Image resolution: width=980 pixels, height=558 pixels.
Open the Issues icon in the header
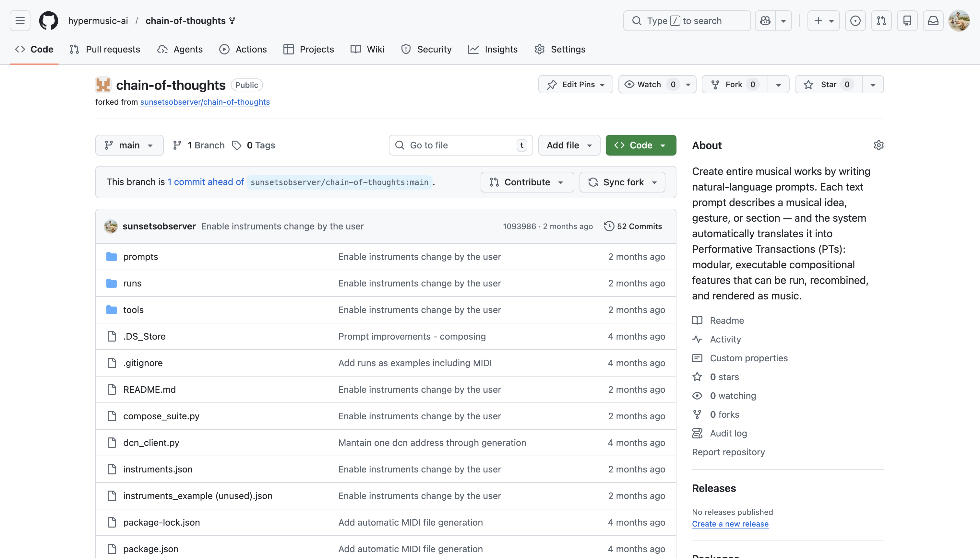[855, 21]
